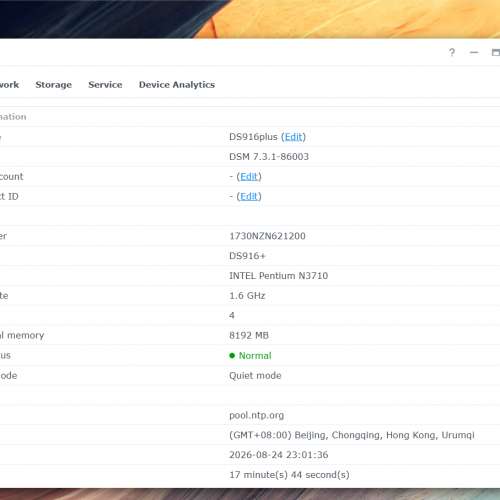This screenshot has height=500, width=500.
Task: Select system time 2026-08-24 23:01:36
Action: (x=279, y=455)
